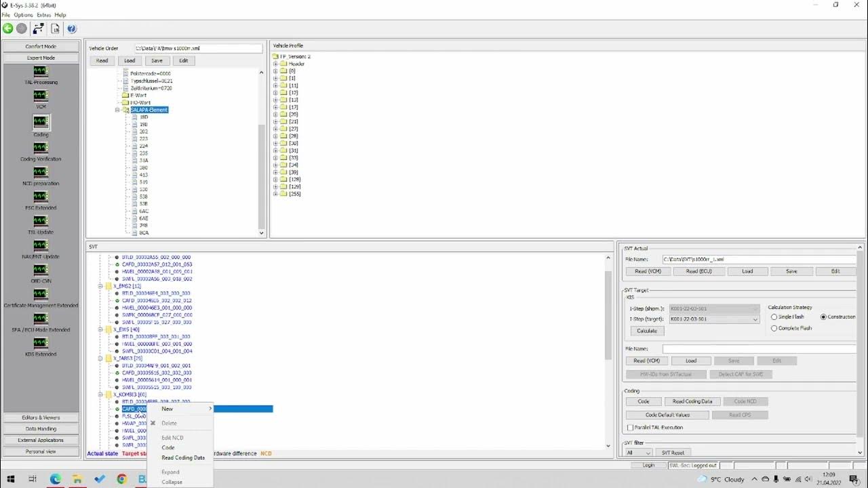This screenshot has width=868, height=488.
Task: Open the FSC Extended module icon
Action: point(41,197)
